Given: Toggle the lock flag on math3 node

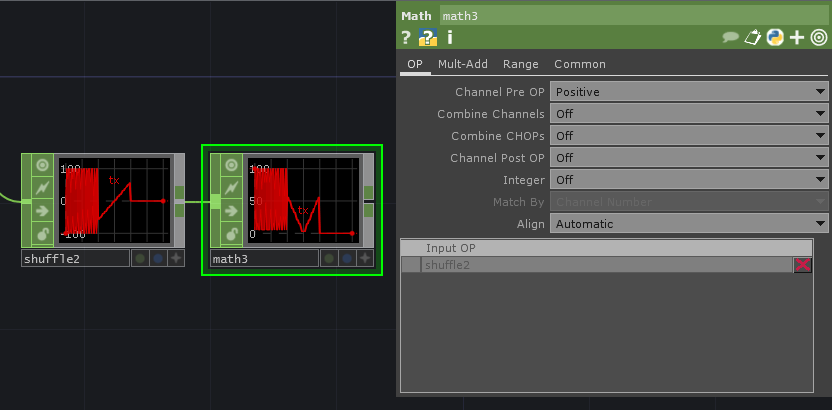Looking at the screenshot, I should [231, 234].
